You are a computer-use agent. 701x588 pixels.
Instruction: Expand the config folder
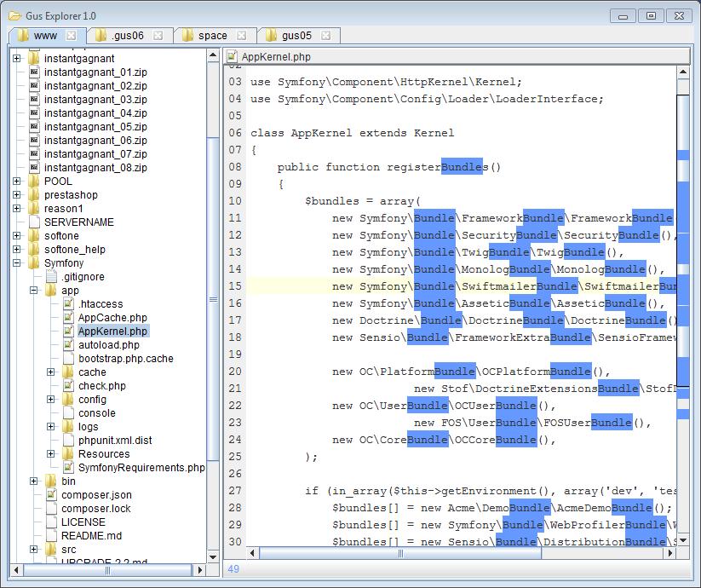[51, 400]
